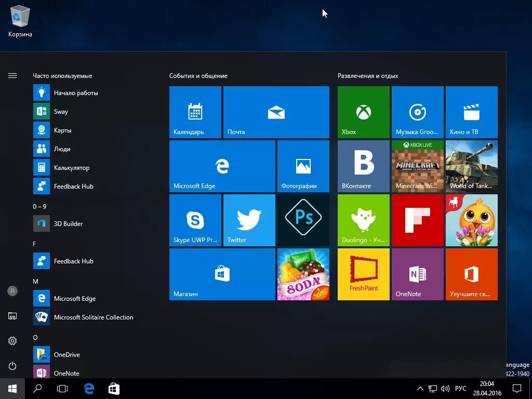Open the Twitter tile
The width and height of the screenshot is (532, 399).
click(249, 220)
